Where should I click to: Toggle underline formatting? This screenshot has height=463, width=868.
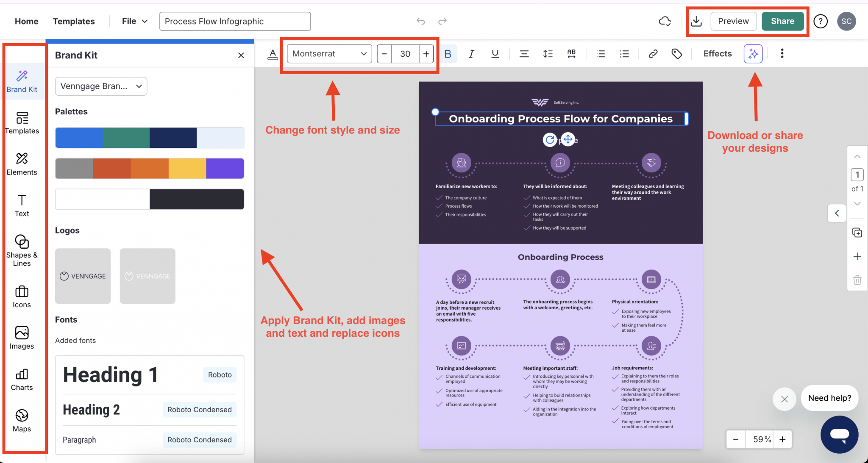[495, 53]
